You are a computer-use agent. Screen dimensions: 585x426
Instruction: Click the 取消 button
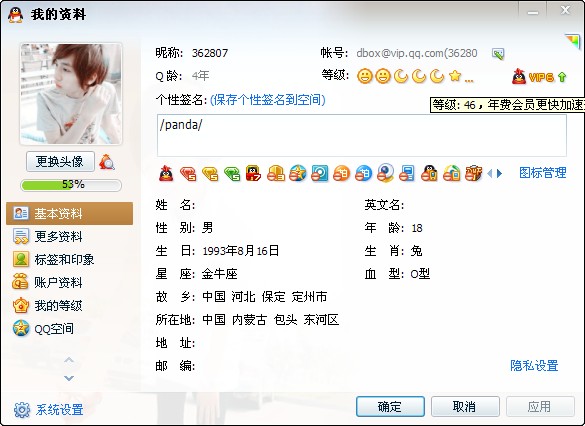point(465,406)
